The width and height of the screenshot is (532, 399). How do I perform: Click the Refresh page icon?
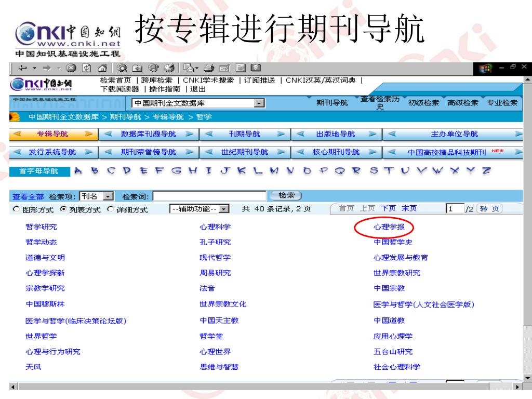pyautogui.click(x=87, y=68)
